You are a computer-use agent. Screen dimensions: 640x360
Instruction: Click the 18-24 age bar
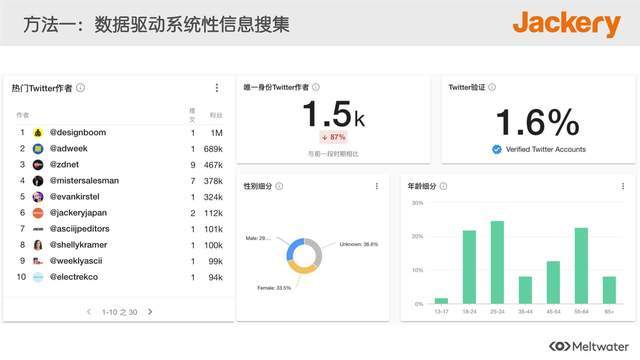[x=469, y=267]
